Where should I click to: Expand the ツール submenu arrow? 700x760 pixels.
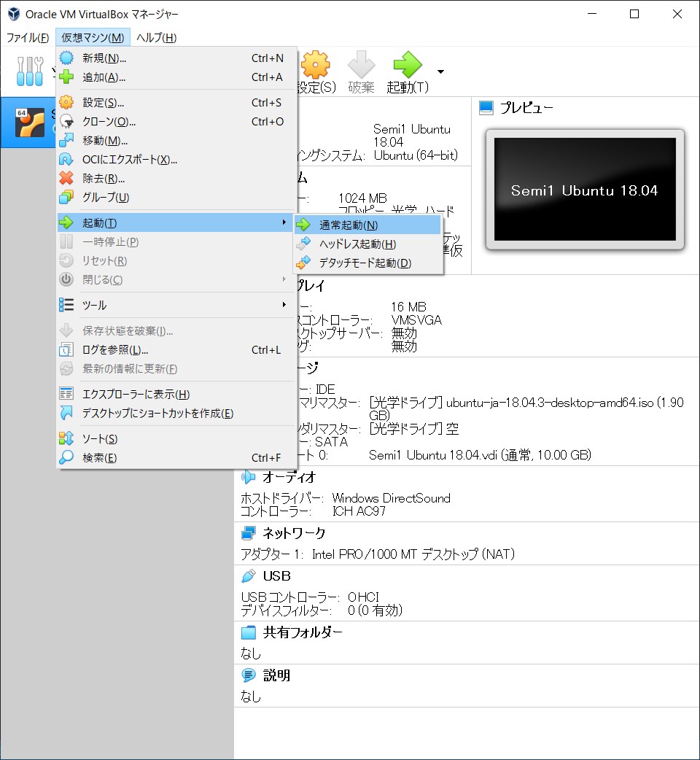(284, 304)
